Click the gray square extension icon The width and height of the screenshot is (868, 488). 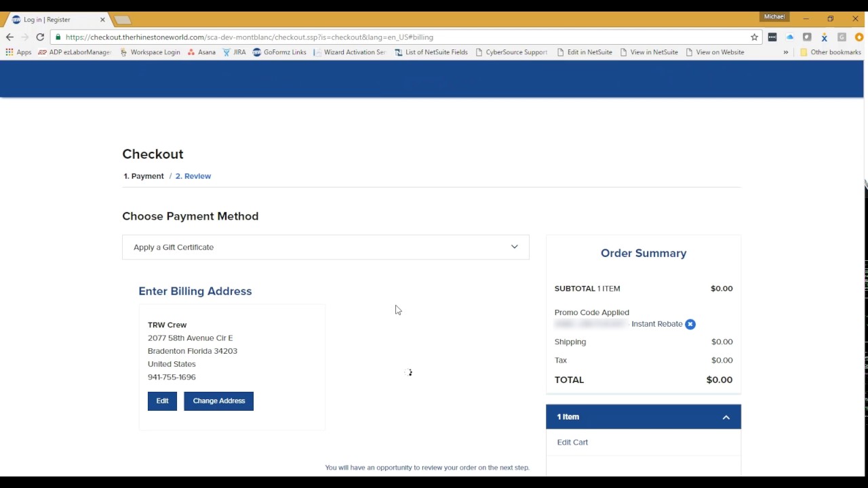[807, 37]
